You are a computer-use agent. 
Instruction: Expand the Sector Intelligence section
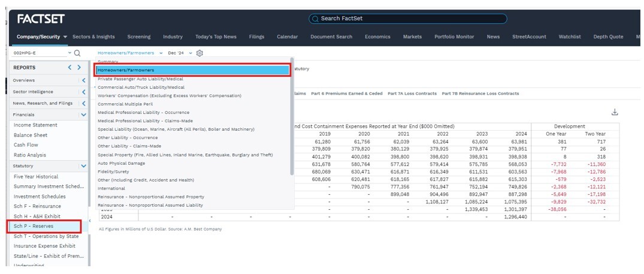(x=84, y=92)
